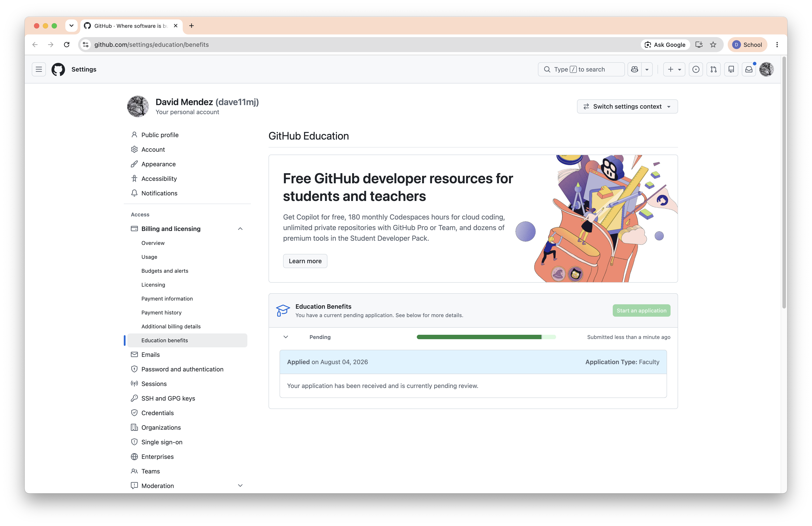812x526 pixels.
Task: Reload the page in the browser
Action: tap(67, 45)
